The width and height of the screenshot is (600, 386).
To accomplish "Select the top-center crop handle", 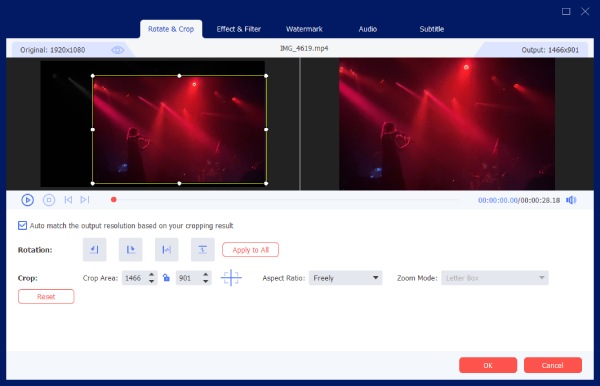I will point(179,76).
